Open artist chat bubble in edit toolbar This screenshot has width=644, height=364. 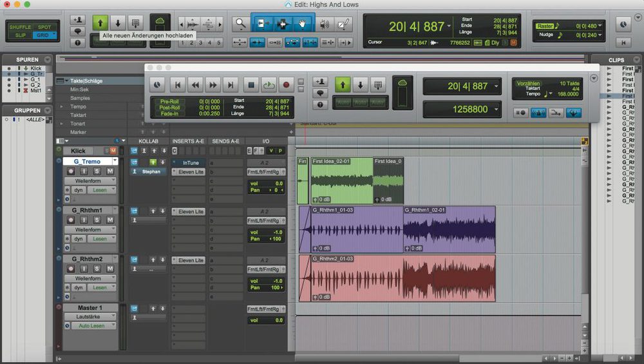(78, 31)
